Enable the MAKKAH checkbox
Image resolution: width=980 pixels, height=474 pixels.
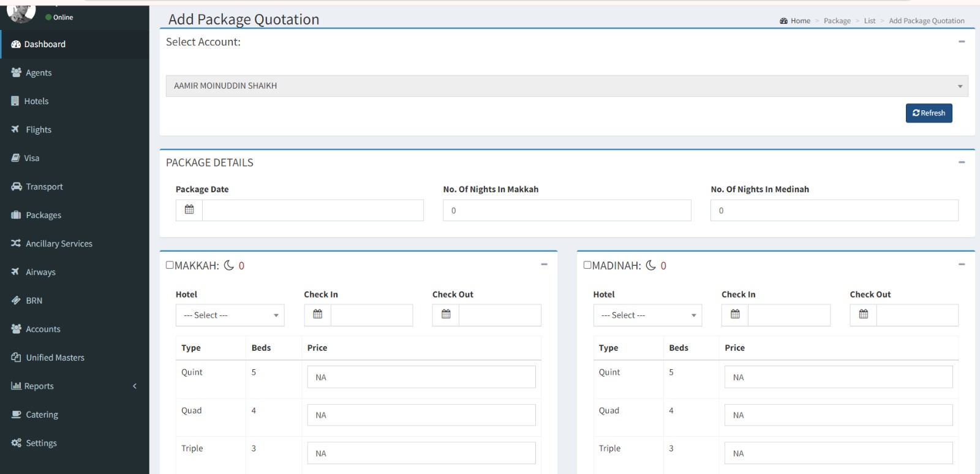coord(170,265)
